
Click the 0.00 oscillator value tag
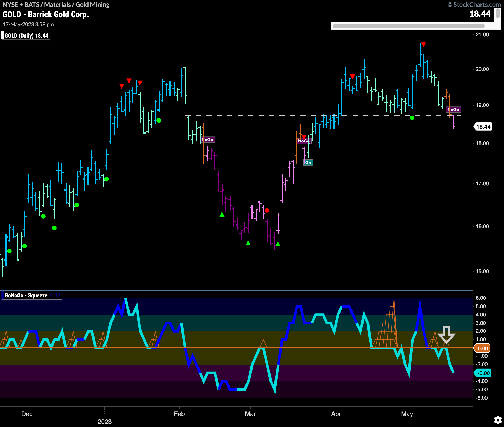point(482,348)
